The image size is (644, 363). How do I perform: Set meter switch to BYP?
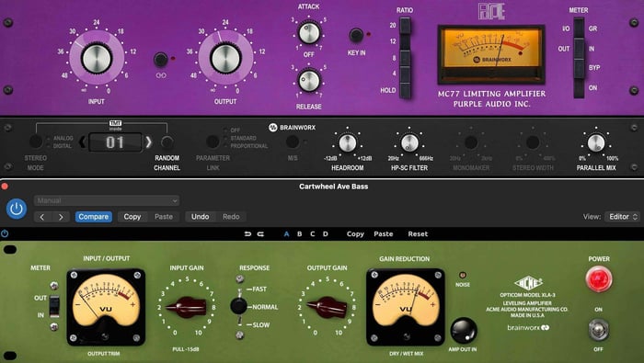pyautogui.click(x=579, y=68)
